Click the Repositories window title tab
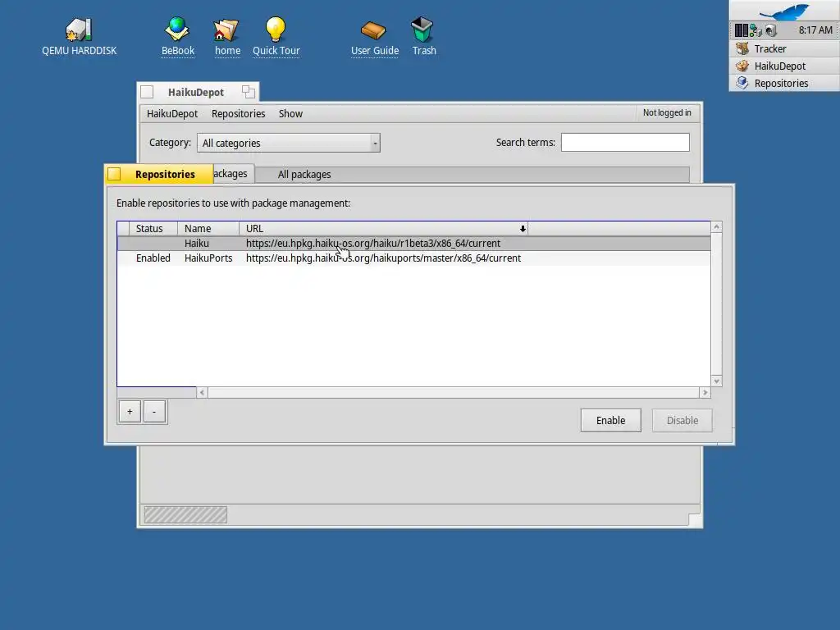The image size is (840, 630). pyautogui.click(x=165, y=174)
